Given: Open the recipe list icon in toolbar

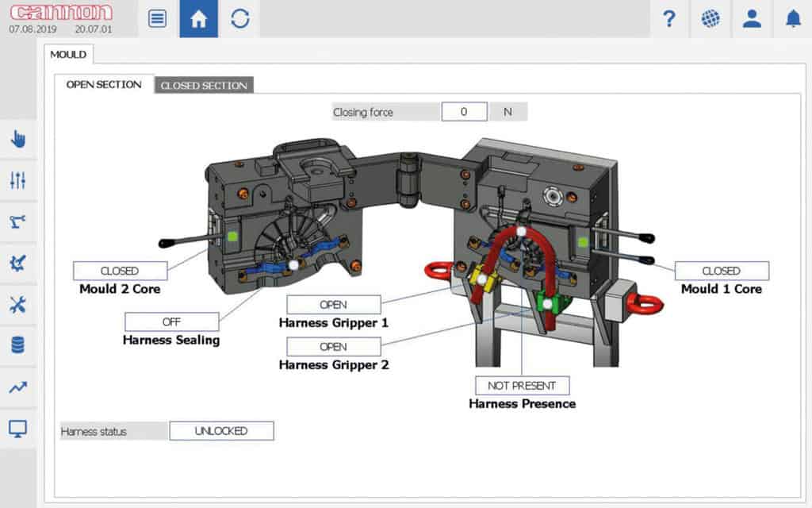Looking at the screenshot, I should 156,19.
